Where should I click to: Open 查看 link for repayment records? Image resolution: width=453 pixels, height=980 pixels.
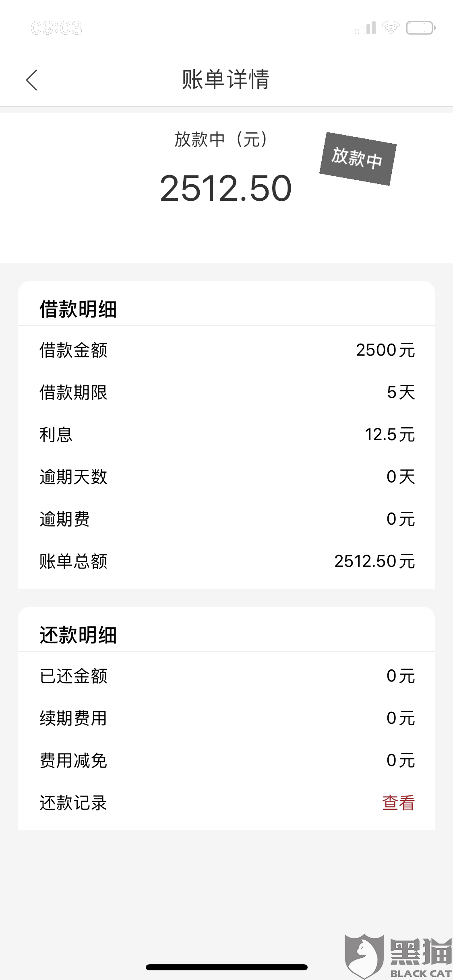click(398, 803)
